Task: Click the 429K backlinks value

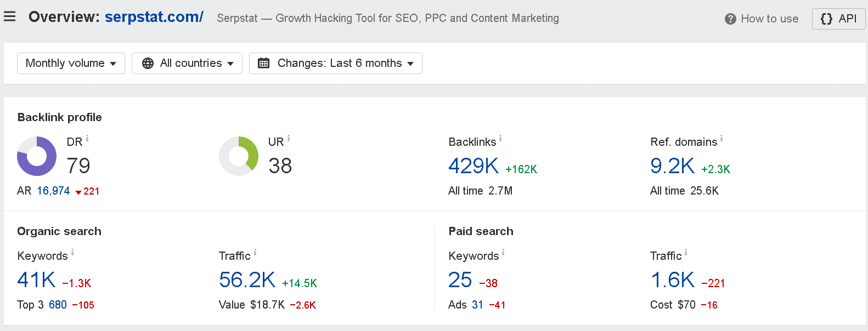Action: pyautogui.click(x=474, y=165)
